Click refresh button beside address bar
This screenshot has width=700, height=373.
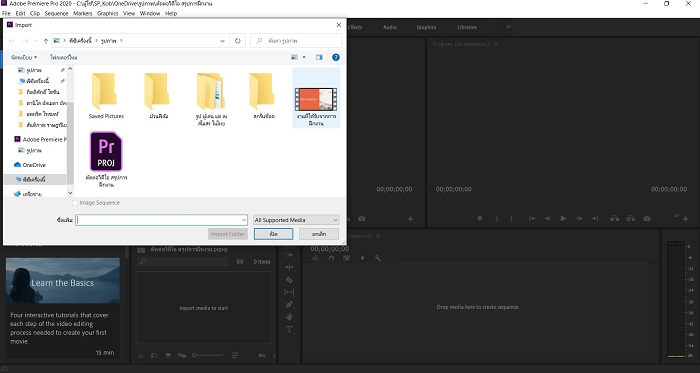[x=238, y=41]
